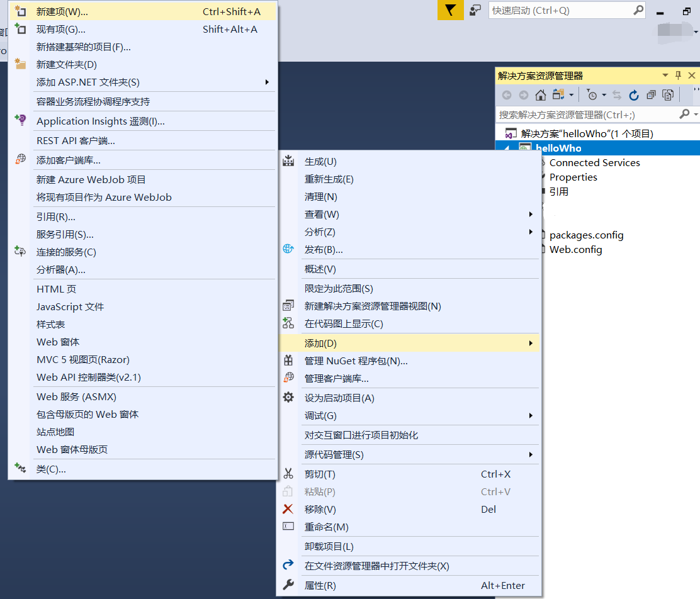Choose Existing Project as Azure WebJob
Screen dimensions: 700x599
coord(143,198)
